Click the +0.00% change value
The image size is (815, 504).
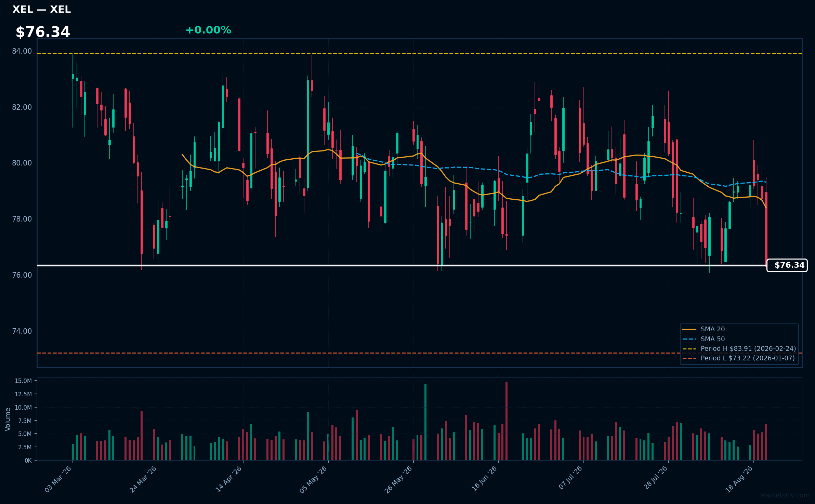[x=208, y=30]
